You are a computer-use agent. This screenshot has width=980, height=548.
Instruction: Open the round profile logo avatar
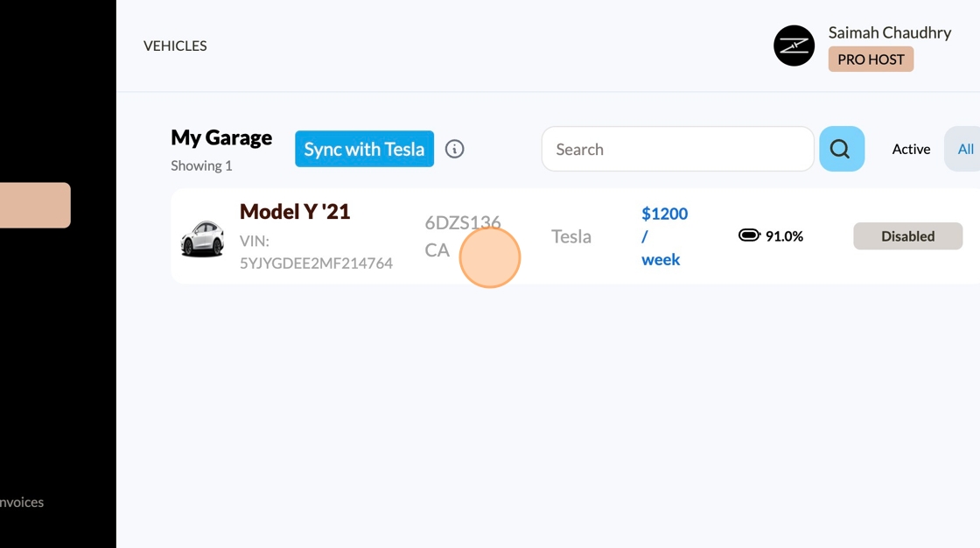click(x=794, y=46)
